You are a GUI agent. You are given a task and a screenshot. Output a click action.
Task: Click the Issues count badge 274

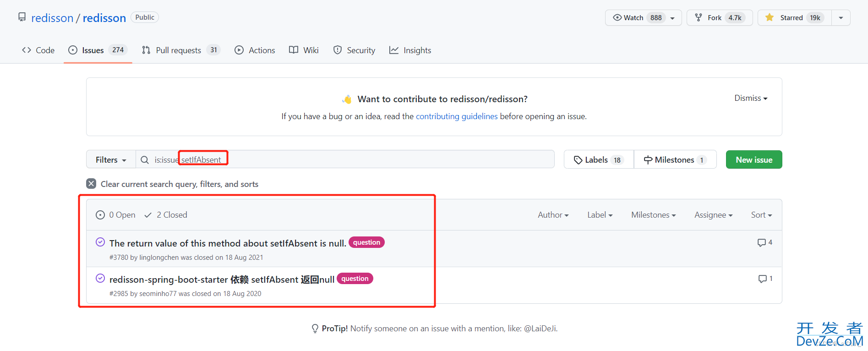coord(118,50)
